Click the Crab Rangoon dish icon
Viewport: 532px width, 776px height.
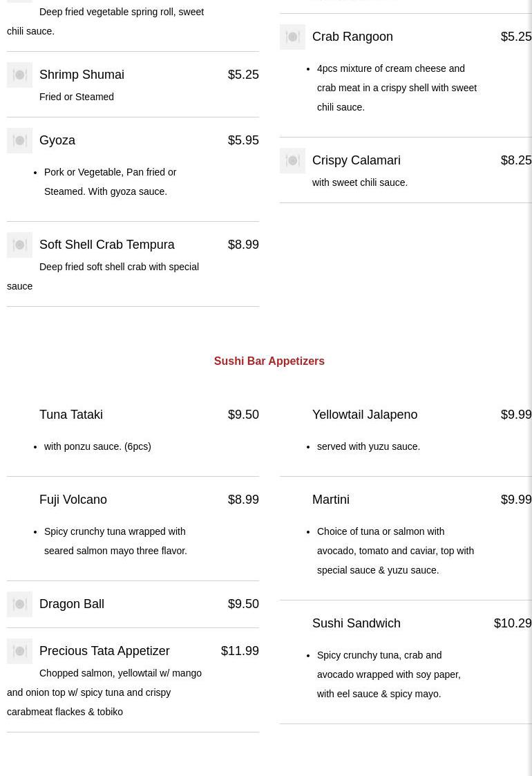click(292, 37)
